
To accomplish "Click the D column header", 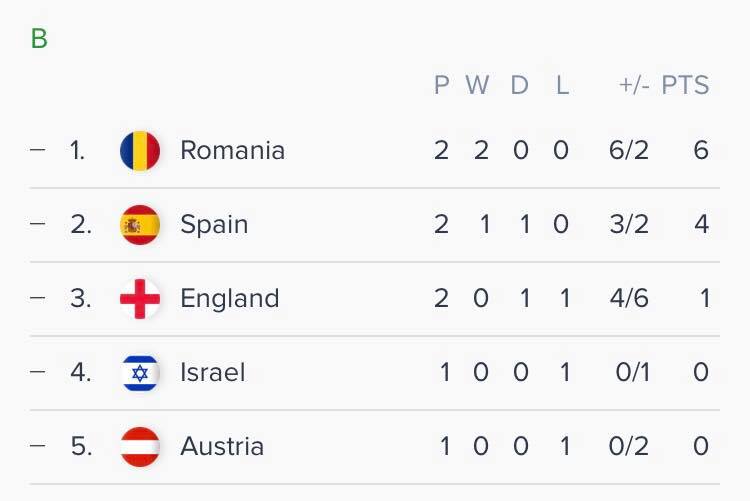I will point(519,86).
